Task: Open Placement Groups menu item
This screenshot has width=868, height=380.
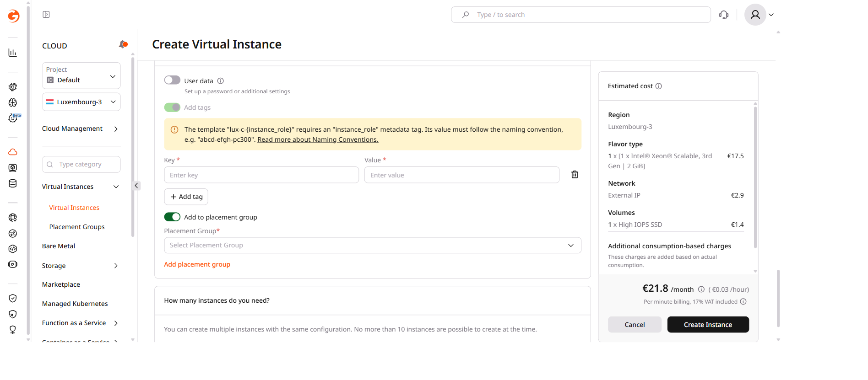Action: tap(77, 227)
